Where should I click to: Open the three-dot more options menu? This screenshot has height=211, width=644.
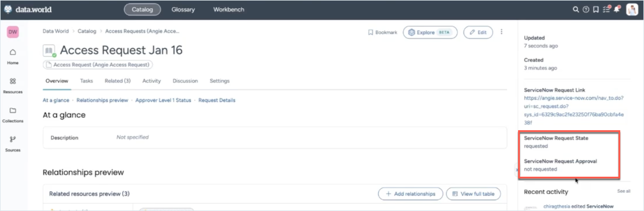point(502,32)
